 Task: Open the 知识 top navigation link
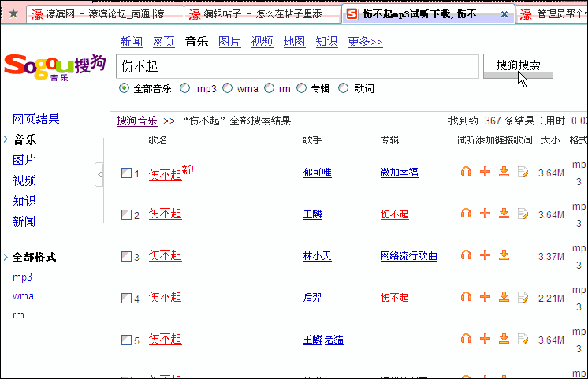point(326,42)
